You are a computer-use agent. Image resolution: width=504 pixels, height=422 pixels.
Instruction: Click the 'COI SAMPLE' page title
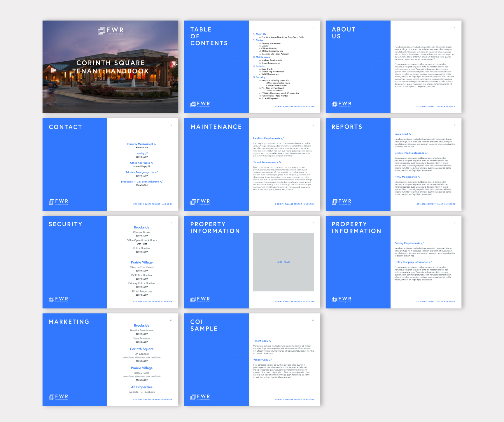(204, 325)
